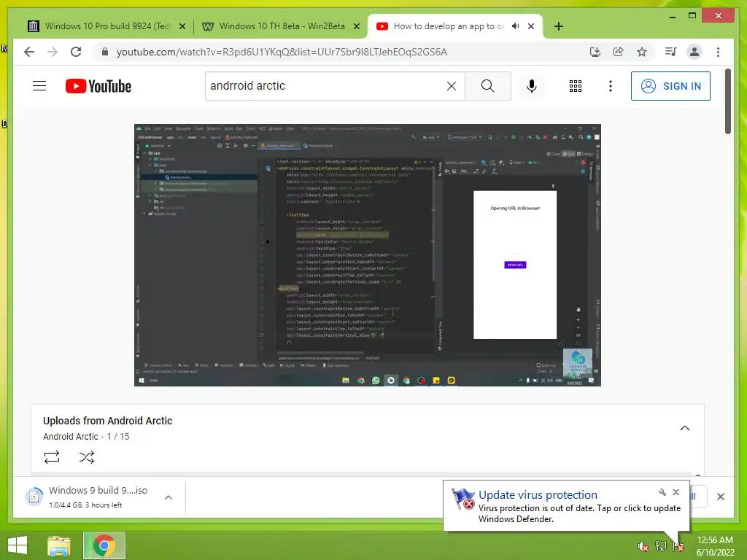Open media controls icon in Chrome toolbar

click(671, 52)
